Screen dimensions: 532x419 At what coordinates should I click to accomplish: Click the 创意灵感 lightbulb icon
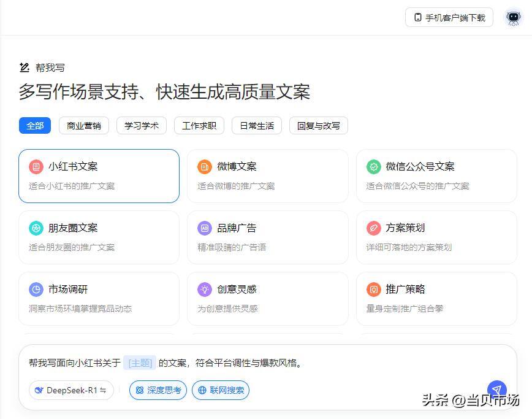pos(204,289)
